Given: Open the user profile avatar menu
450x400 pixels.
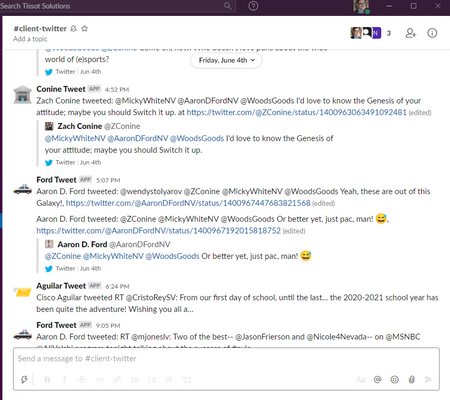Looking at the screenshot, I should pyautogui.click(x=362, y=6).
